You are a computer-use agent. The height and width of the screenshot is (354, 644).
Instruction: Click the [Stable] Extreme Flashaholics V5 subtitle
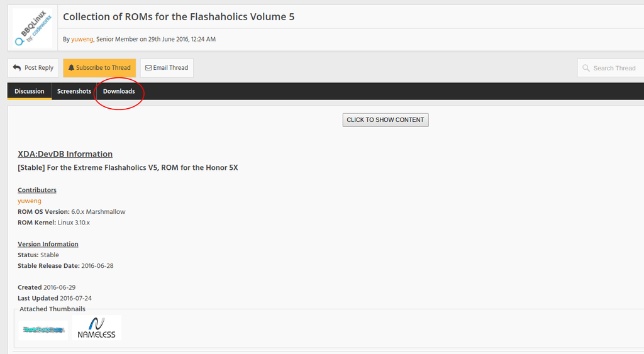click(x=128, y=168)
